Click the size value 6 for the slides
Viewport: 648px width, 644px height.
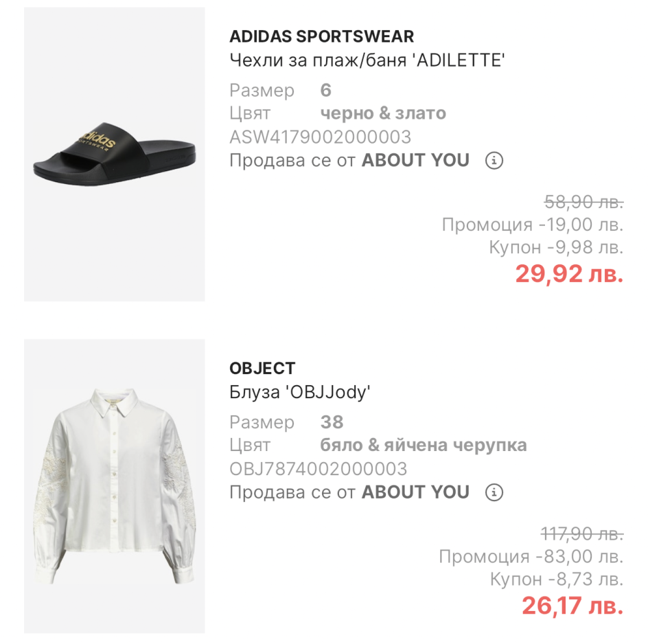coord(326,90)
